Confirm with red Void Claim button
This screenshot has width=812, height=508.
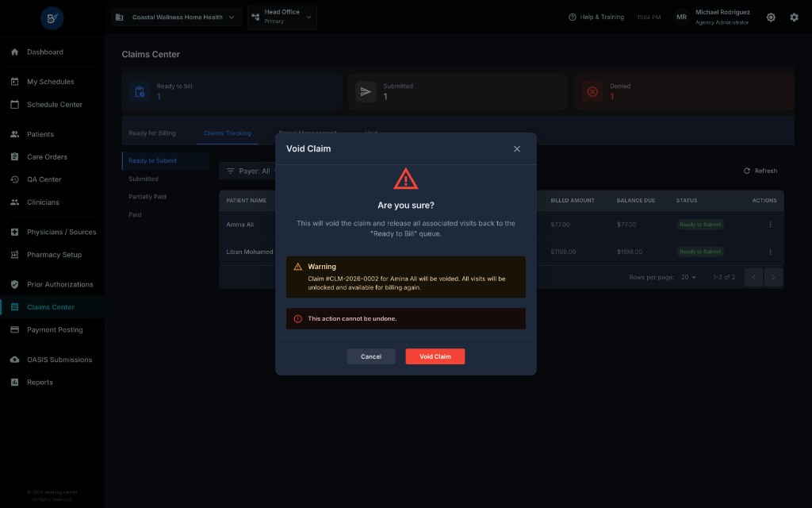(x=435, y=356)
